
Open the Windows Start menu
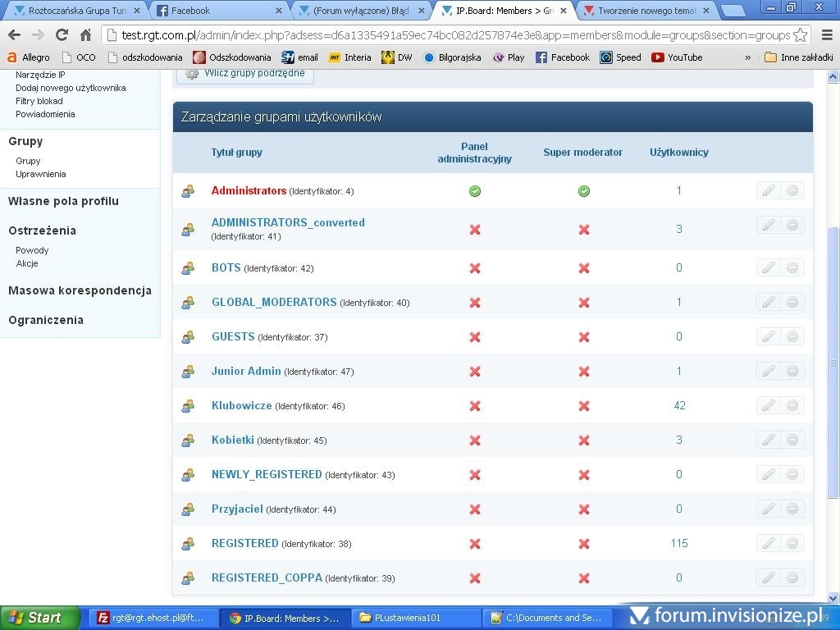pyautogui.click(x=39, y=618)
